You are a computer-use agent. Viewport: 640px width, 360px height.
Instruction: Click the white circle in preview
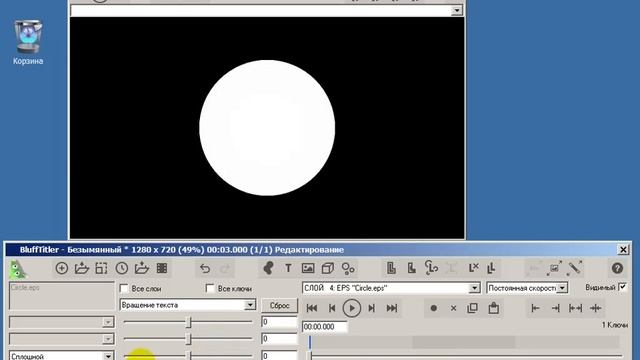point(267,128)
